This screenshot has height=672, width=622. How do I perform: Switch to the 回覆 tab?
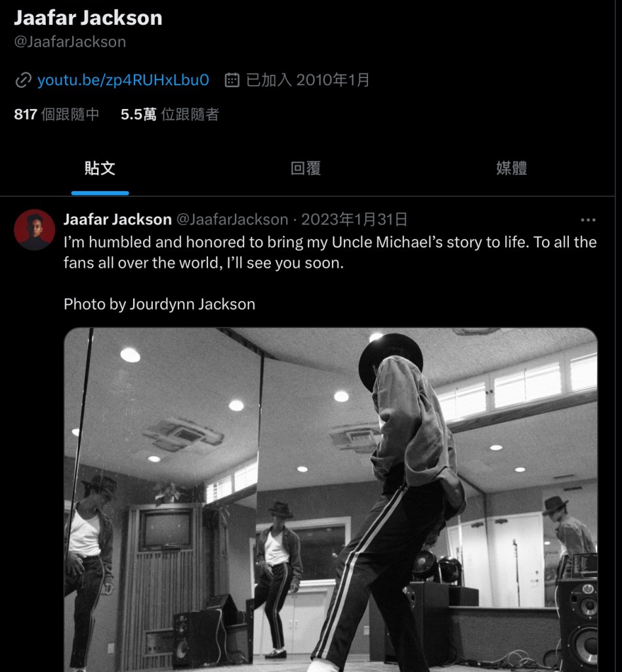coord(306,169)
